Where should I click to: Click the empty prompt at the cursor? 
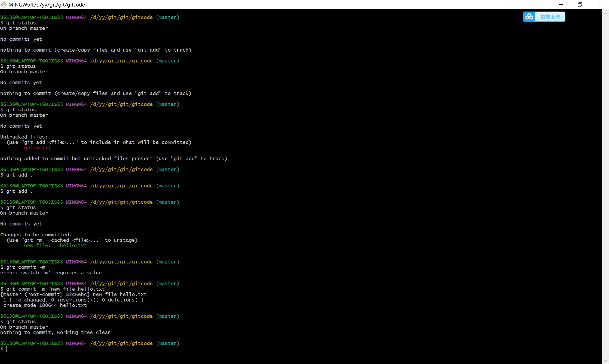click(x=7, y=349)
